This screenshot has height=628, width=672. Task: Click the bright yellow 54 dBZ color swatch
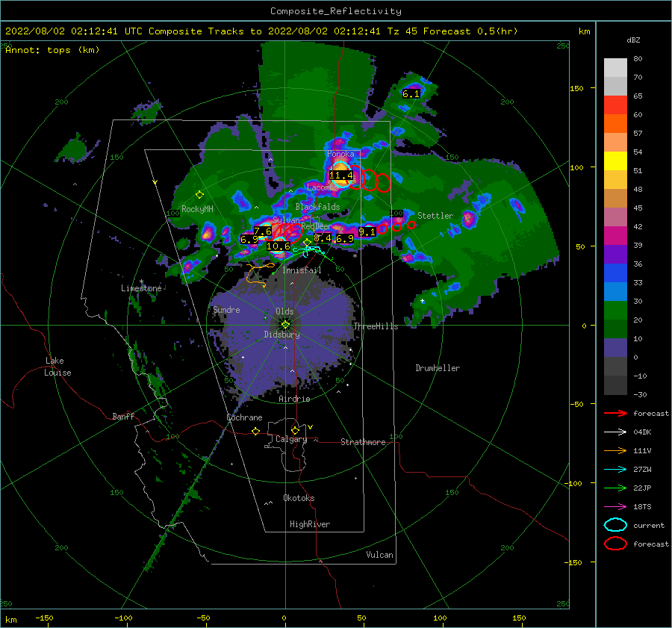[x=615, y=161]
